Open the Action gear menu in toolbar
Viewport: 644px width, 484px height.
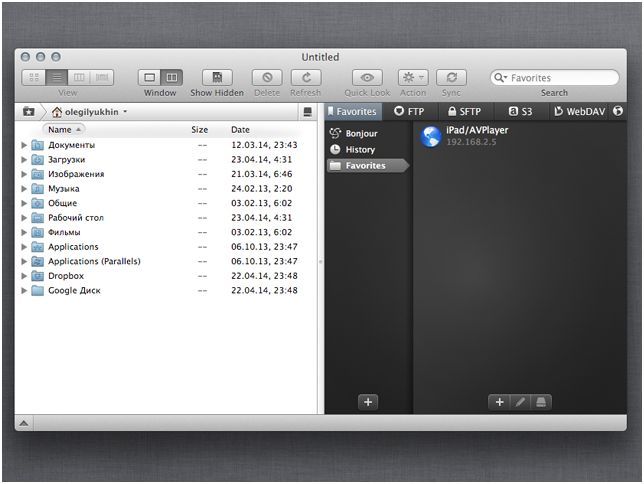[x=412, y=77]
